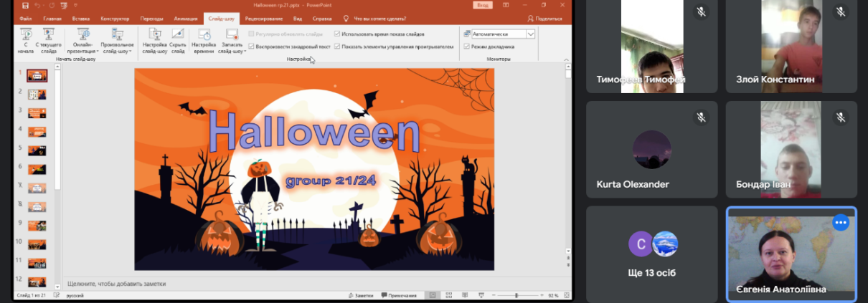Switch to the Вставка tab

81,18
